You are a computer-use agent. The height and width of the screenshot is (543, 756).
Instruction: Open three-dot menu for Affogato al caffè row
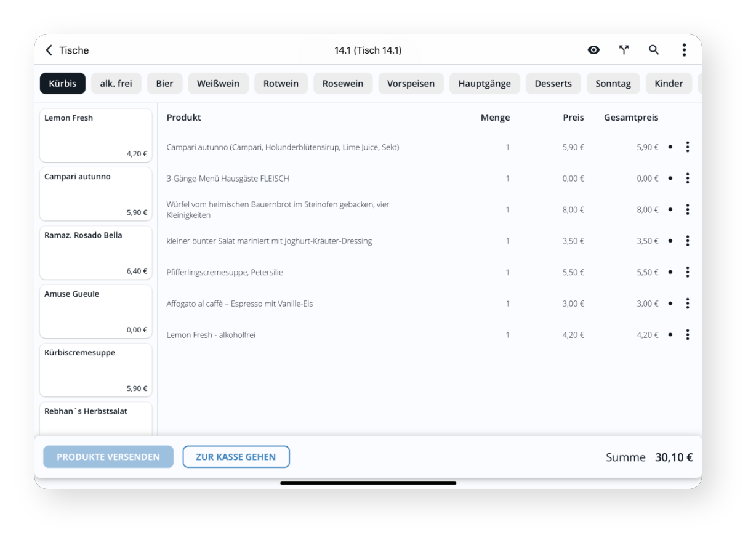point(687,304)
